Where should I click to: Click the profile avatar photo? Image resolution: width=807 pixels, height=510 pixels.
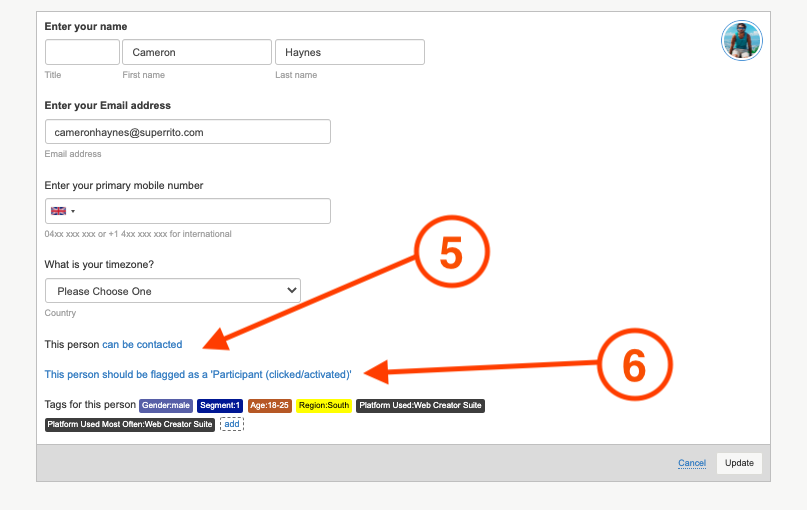741,41
